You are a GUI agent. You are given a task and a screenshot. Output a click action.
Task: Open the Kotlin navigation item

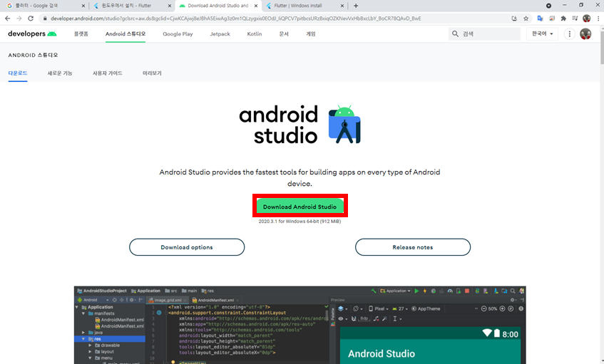(x=255, y=34)
